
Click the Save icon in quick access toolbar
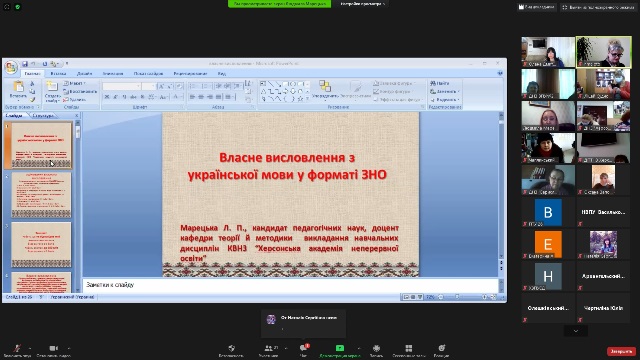(x=25, y=64)
